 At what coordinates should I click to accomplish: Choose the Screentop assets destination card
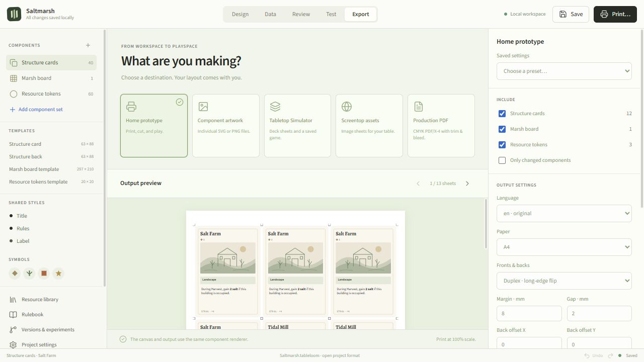tap(369, 126)
